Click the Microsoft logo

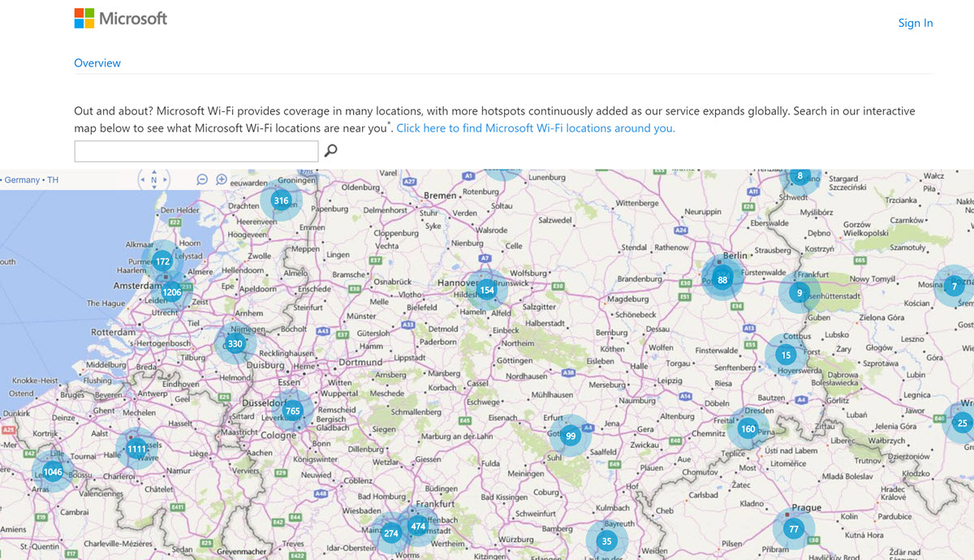tap(120, 18)
